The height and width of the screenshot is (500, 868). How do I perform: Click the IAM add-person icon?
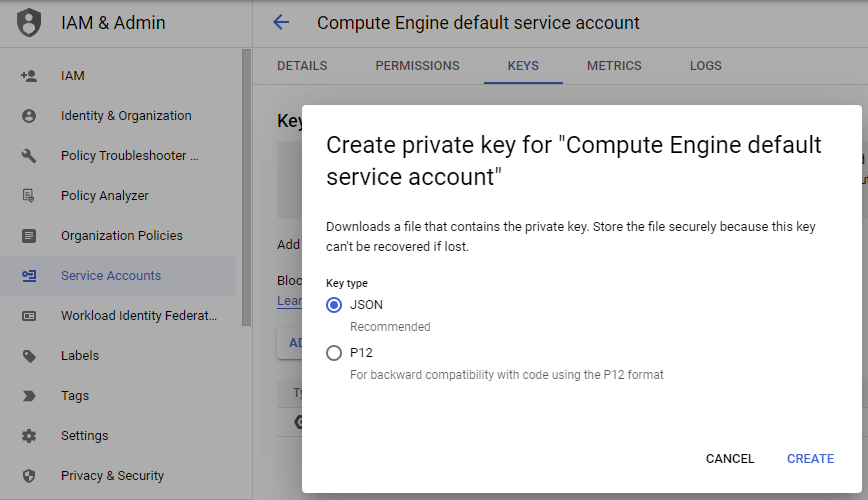click(x=29, y=76)
